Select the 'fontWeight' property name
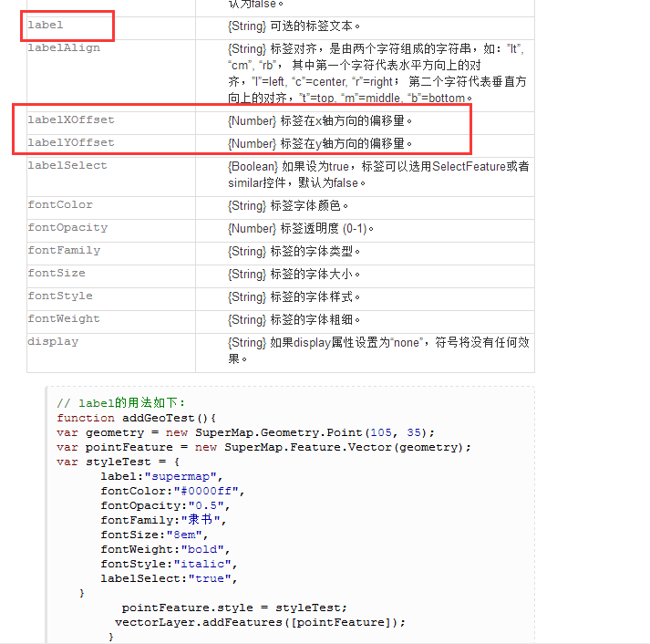Screen dimensions: 650x644 click(64, 319)
